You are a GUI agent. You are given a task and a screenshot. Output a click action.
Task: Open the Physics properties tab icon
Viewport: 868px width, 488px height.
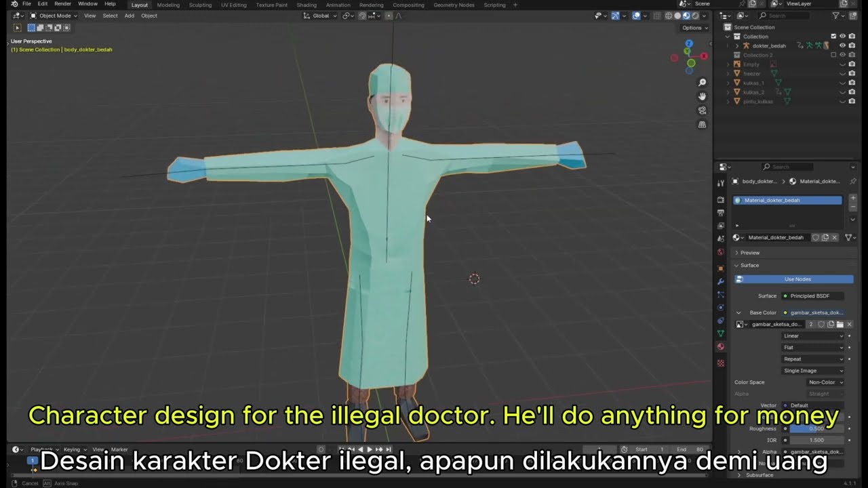[721, 307]
